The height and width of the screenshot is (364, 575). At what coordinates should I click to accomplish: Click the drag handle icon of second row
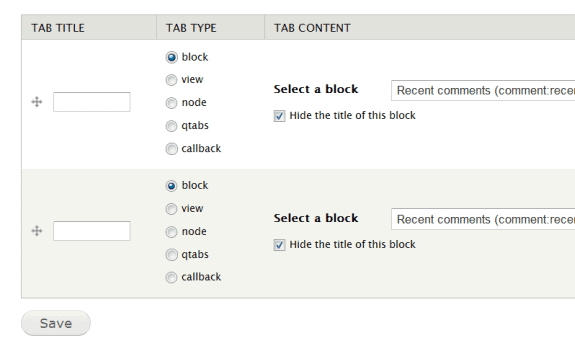(x=37, y=231)
